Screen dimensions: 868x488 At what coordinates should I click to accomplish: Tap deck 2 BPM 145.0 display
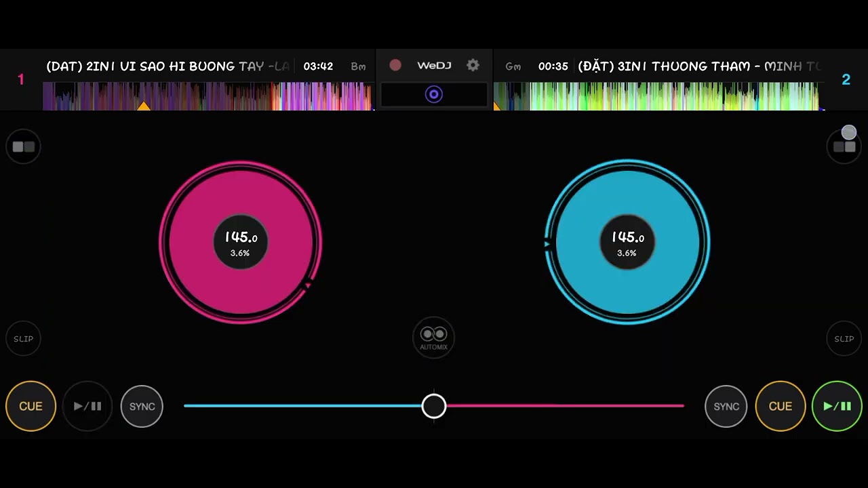pos(627,237)
